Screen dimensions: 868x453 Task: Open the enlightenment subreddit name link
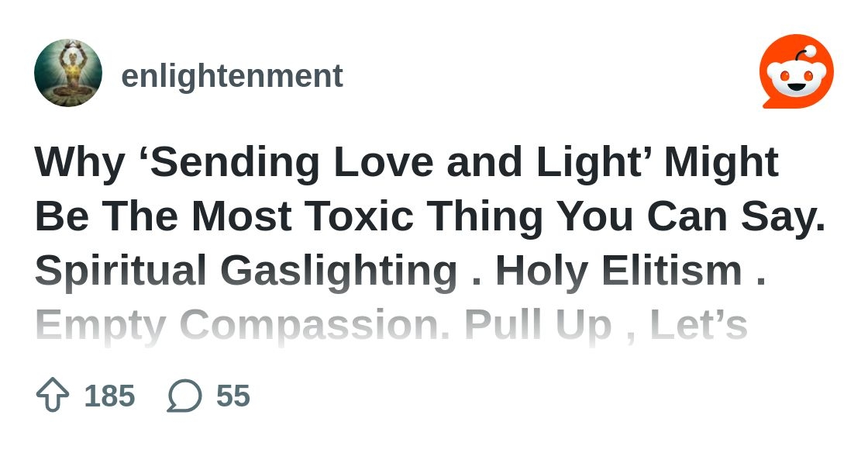(232, 76)
